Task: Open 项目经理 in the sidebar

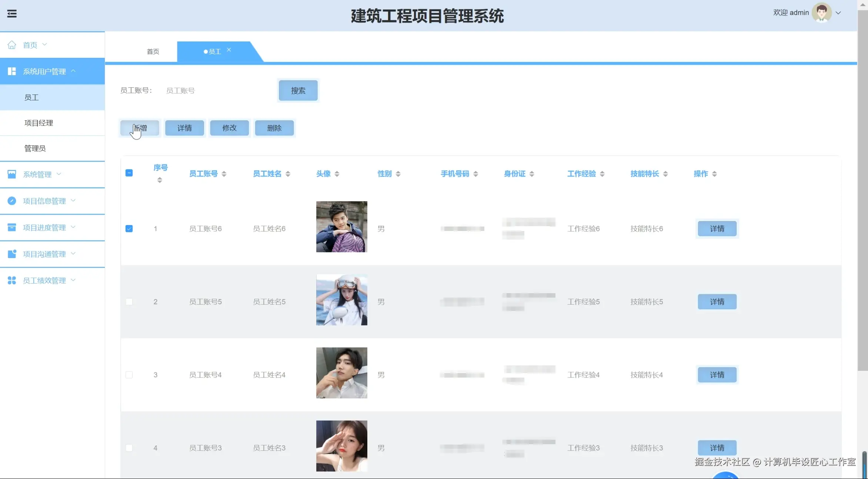Action: pos(39,123)
